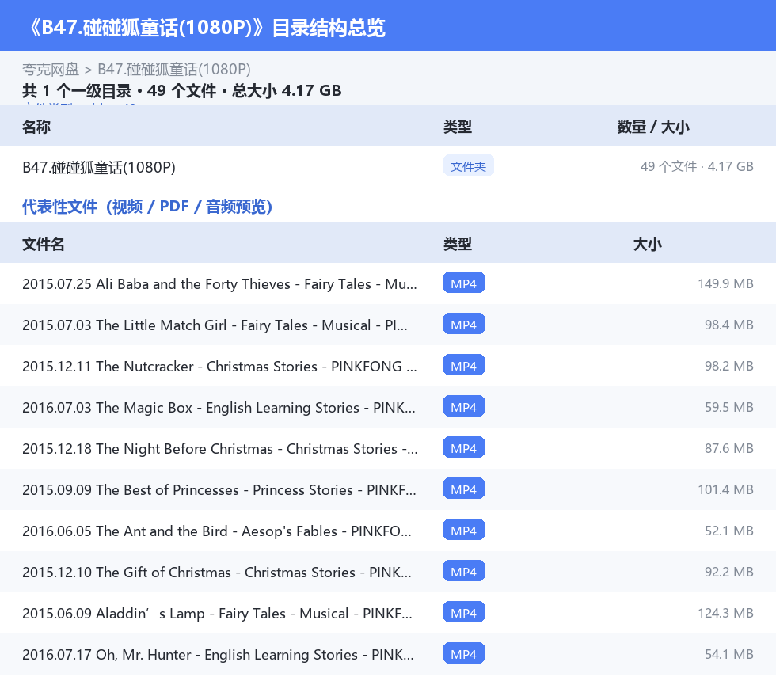This screenshot has width=776, height=700.
Task: Click the 代表性文件 section heading
Action: [147, 207]
